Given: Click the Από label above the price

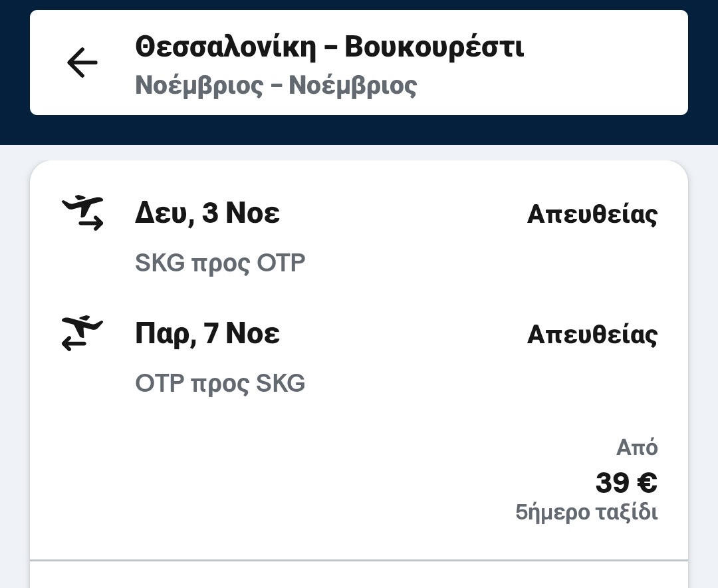Looking at the screenshot, I should click(637, 448).
